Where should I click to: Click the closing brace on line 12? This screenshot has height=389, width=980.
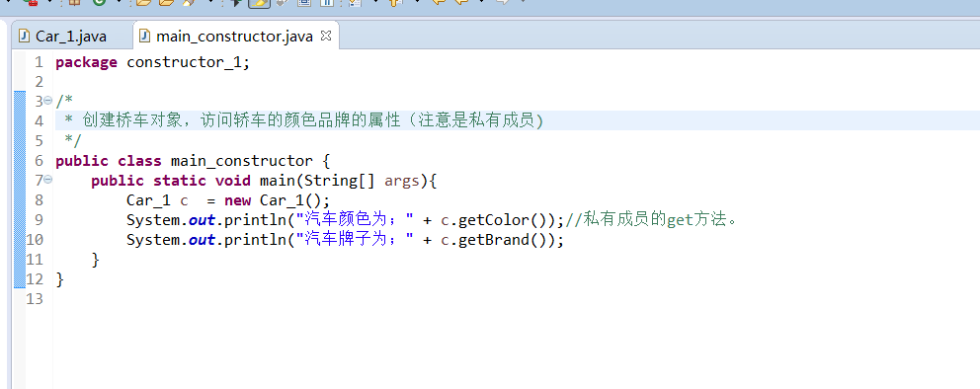click(x=60, y=279)
